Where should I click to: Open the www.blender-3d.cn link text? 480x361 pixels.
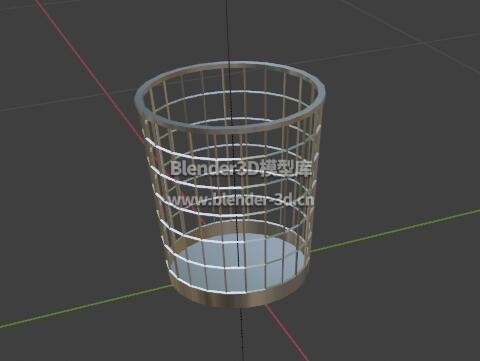coord(241,200)
